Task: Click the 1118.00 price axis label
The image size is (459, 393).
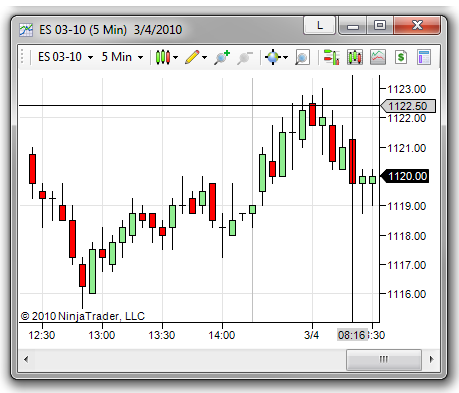Action: pyautogui.click(x=407, y=236)
